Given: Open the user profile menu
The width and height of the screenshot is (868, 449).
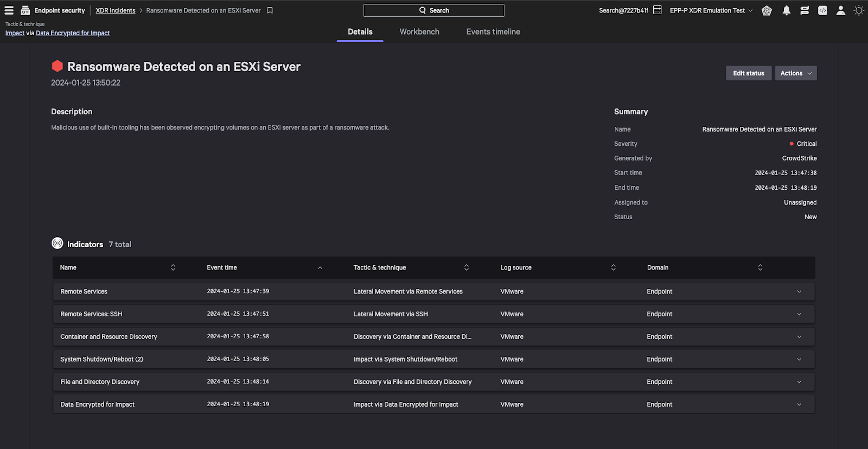Looking at the screenshot, I should point(841,10).
